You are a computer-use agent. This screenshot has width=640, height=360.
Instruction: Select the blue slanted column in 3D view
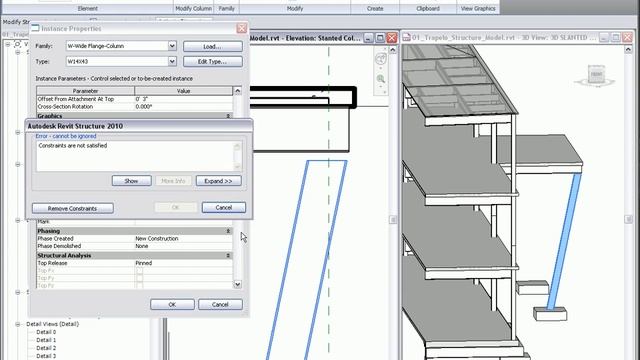tap(564, 241)
